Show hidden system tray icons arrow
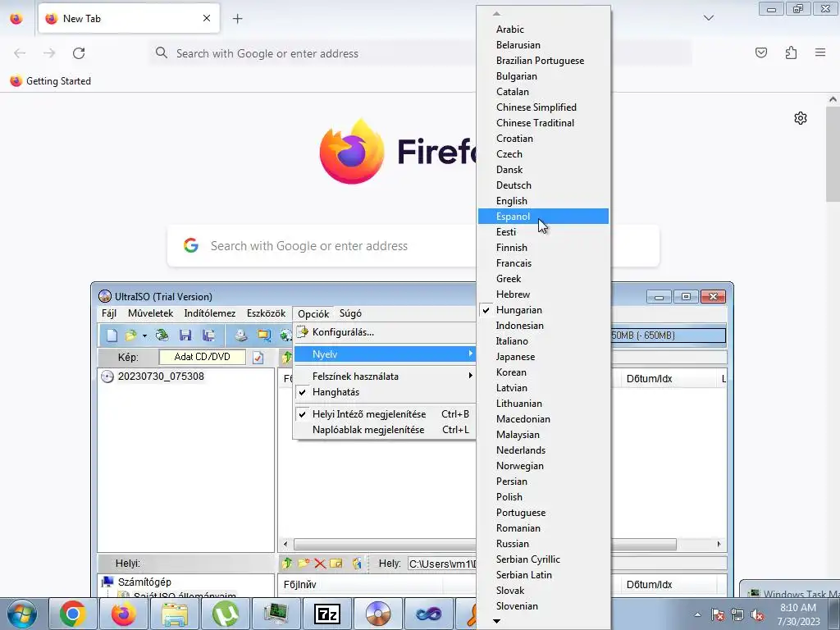The image size is (840, 630). click(x=697, y=615)
